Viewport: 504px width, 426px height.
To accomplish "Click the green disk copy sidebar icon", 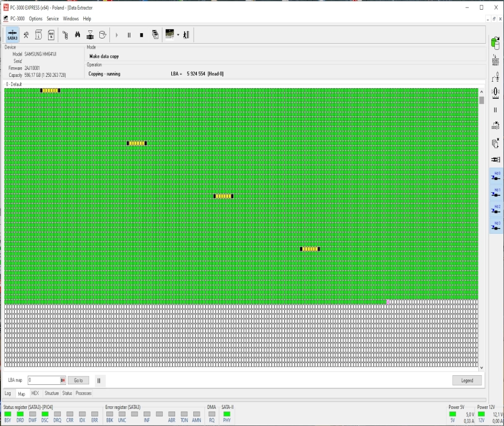I will point(495,43).
